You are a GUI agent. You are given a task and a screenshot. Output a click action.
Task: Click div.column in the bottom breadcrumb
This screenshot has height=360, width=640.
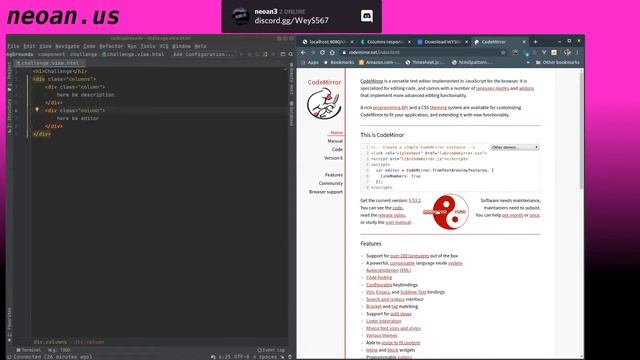click(89, 342)
